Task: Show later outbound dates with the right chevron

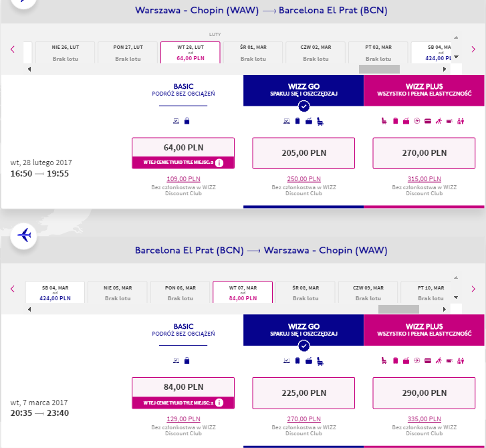Action: [473, 49]
